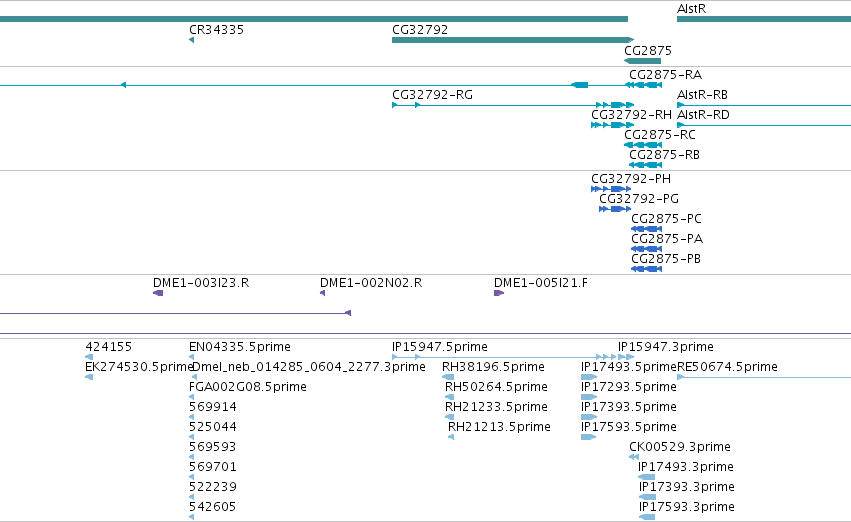Click the DME1-003I23.R feature label

201,283
